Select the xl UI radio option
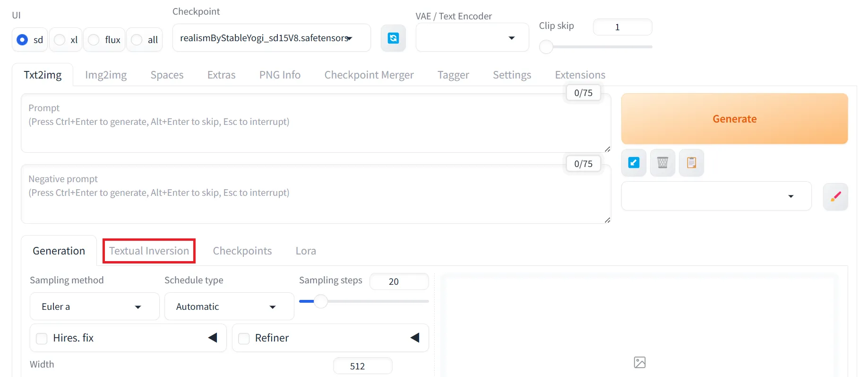Screen dimensions: 868x377 point(60,40)
